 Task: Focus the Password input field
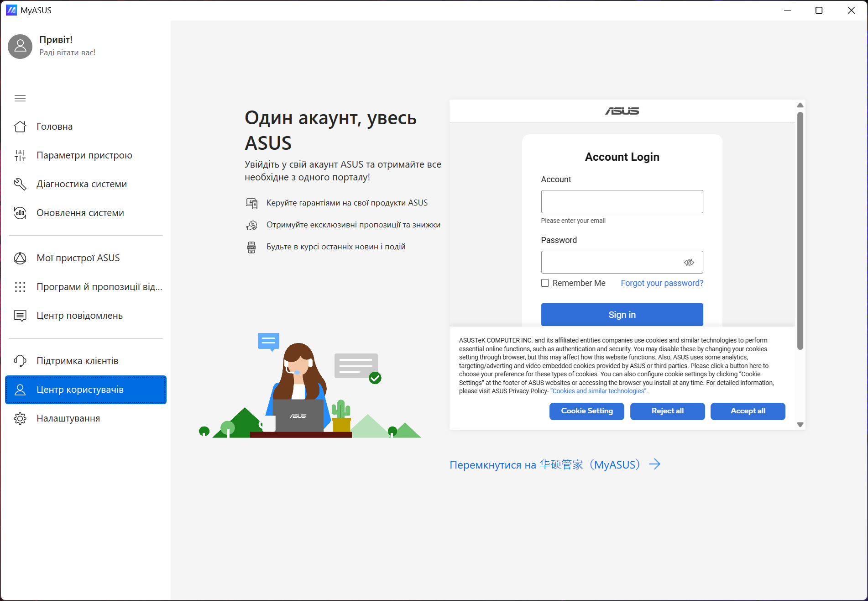(x=622, y=262)
